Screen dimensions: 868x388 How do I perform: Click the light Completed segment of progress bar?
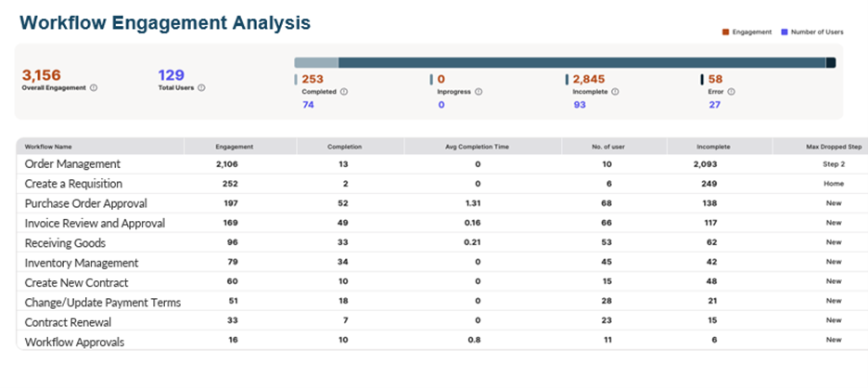point(316,63)
